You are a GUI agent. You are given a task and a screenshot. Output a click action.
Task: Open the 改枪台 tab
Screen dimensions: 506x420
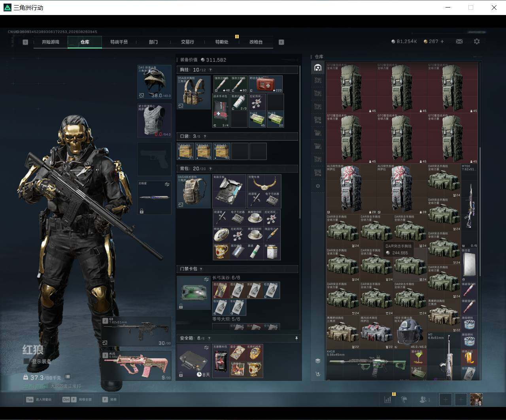[256, 42]
